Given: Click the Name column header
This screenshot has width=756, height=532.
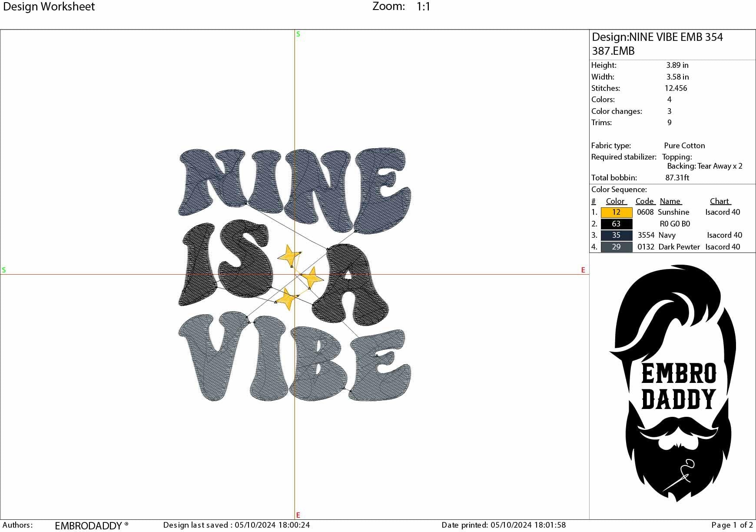Looking at the screenshot, I should point(670,201).
